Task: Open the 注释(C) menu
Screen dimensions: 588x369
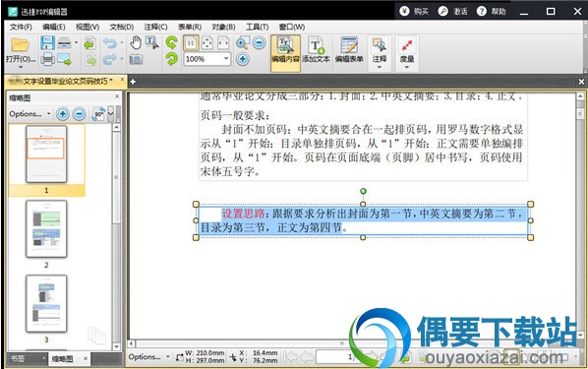Action: point(155,27)
